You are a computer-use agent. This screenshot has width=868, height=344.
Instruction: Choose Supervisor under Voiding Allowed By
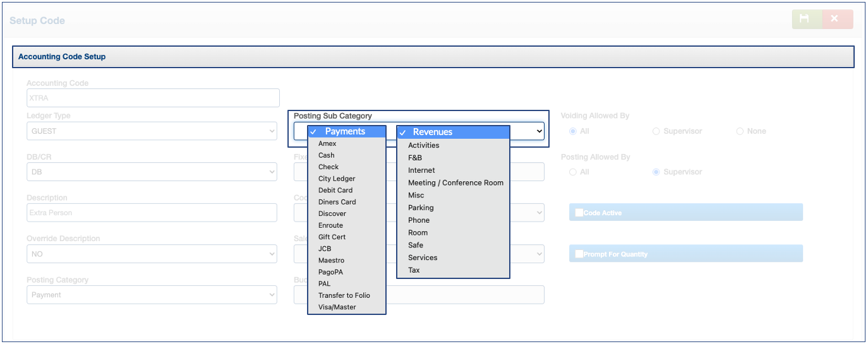tap(656, 131)
